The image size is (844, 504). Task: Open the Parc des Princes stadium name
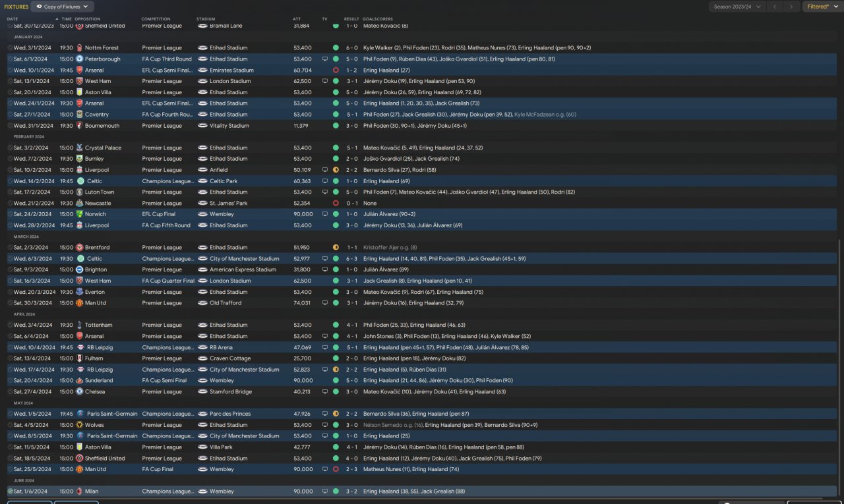(230, 414)
